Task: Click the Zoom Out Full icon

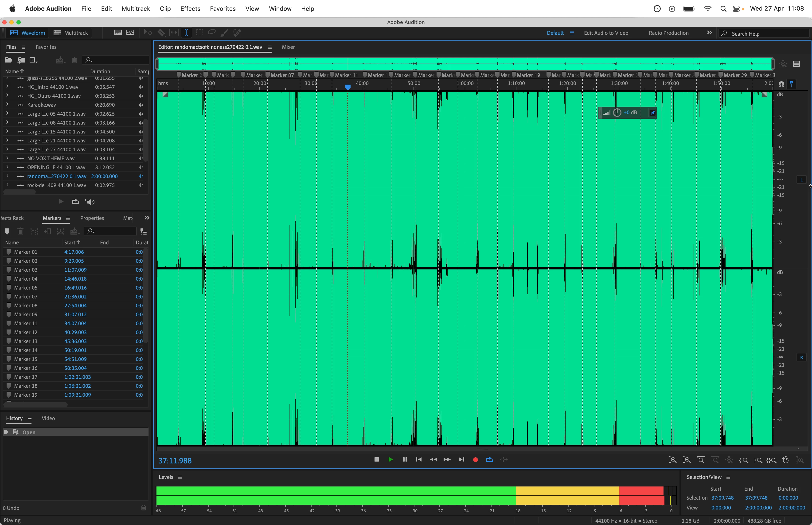Action: tap(729, 460)
